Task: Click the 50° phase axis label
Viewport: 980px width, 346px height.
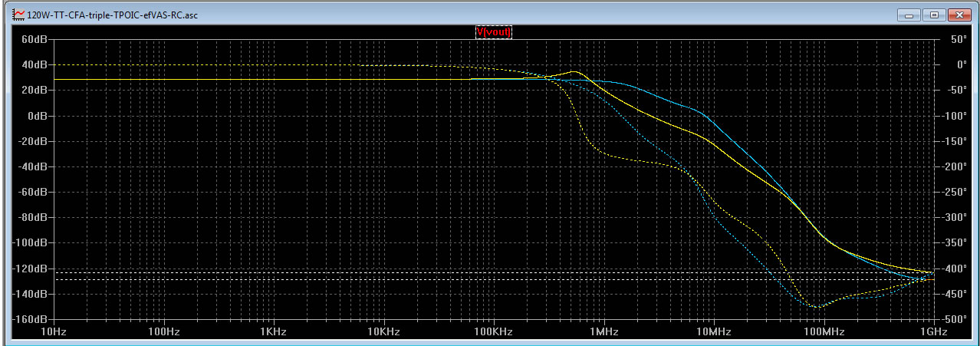Action: 959,39
